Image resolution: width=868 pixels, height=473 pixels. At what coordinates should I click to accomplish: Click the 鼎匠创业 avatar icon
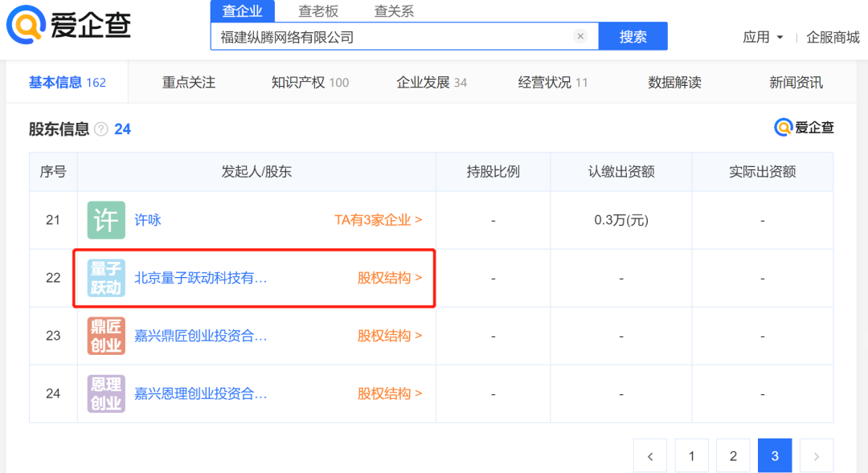tap(105, 336)
